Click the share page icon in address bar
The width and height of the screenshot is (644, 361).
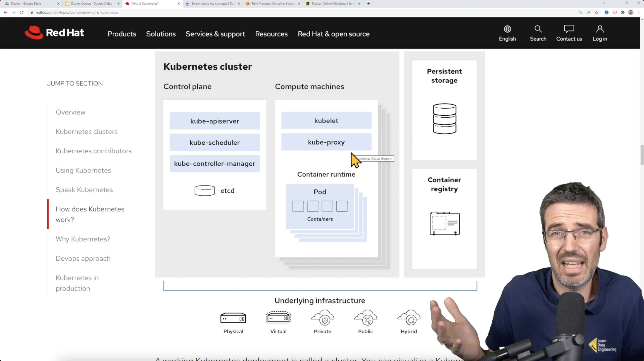pyautogui.click(x=588, y=12)
